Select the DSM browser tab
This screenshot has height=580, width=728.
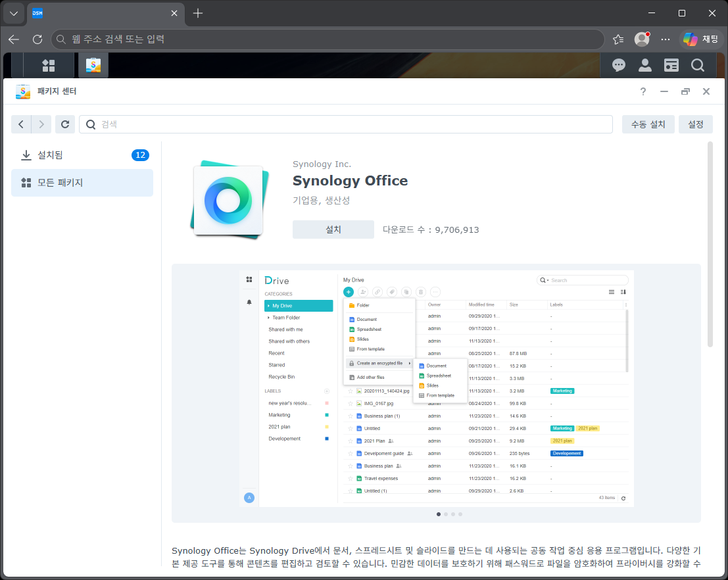click(106, 13)
